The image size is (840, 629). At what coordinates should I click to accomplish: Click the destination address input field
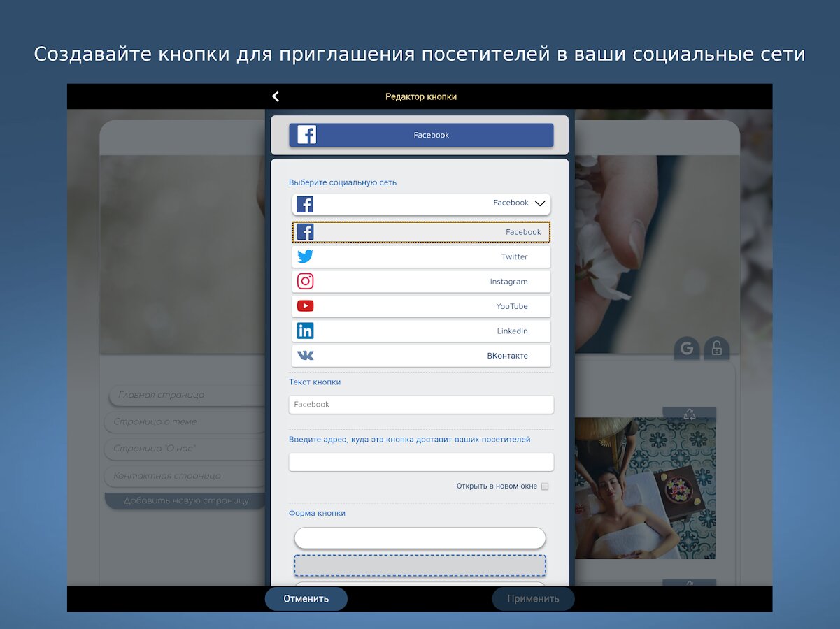point(421,462)
